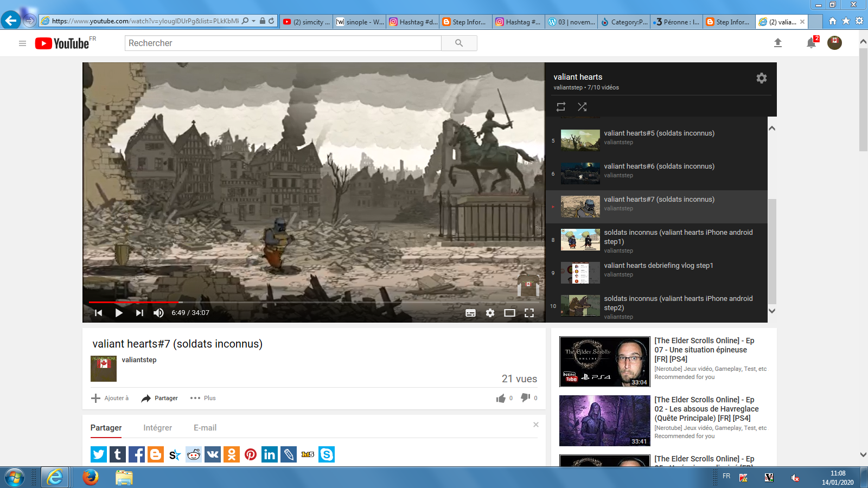868x488 pixels.
Task: Open the YouTube hamburger guide menu
Action: pos(22,43)
